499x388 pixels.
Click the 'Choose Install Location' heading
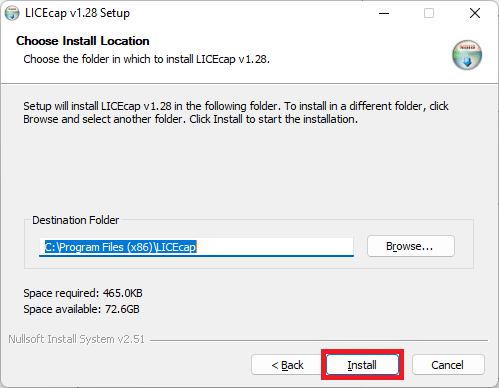coord(83,41)
